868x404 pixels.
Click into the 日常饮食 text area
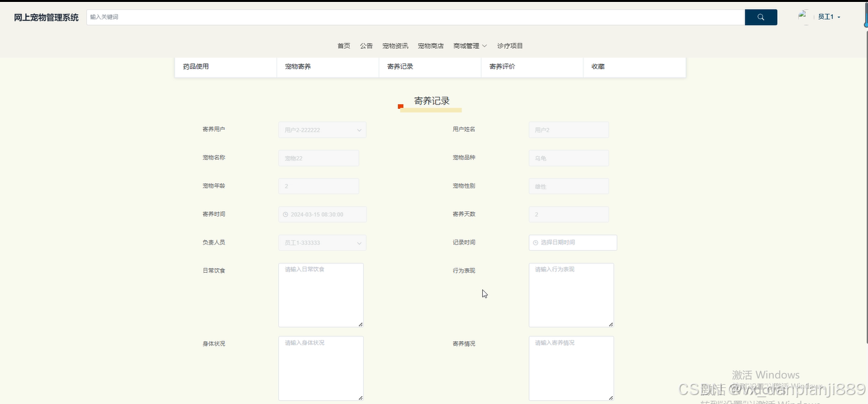pyautogui.click(x=321, y=295)
